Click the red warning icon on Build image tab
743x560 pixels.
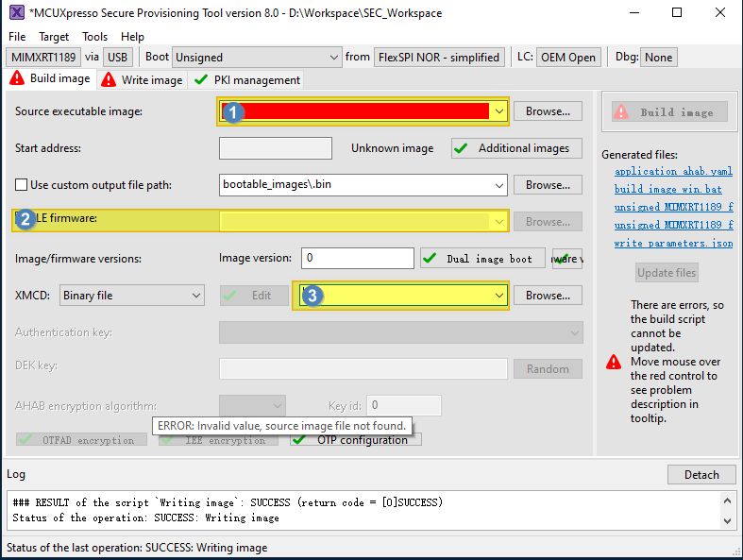pyautogui.click(x=18, y=79)
